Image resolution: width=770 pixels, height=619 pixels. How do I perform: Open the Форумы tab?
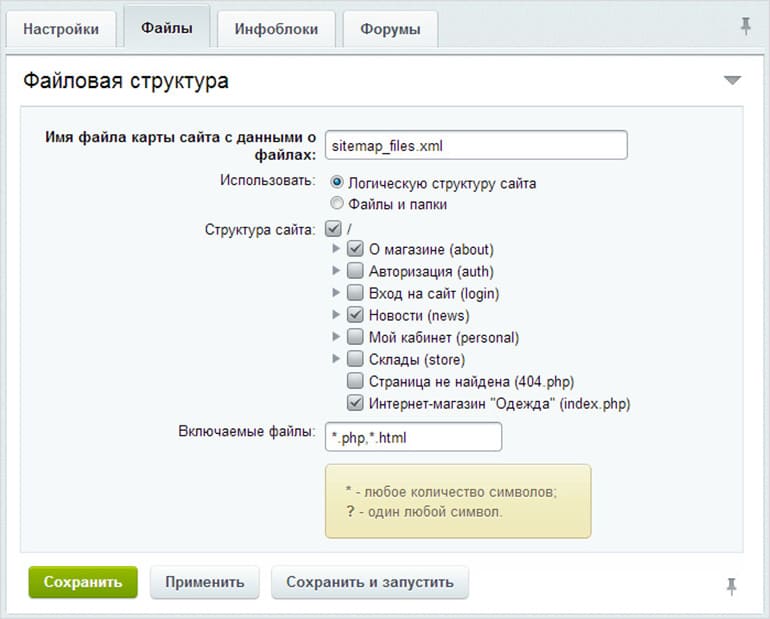click(x=390, y=29)
